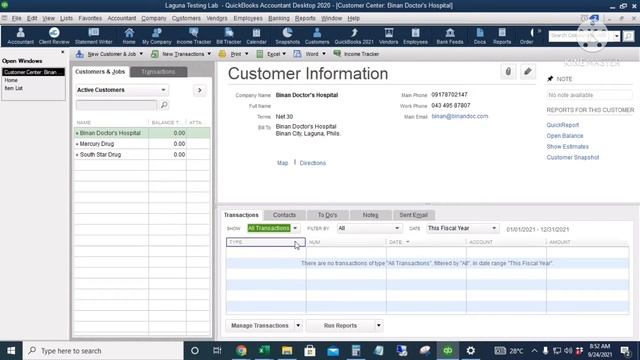Click the icon bar search magnifier button
The image size is (640, 360).
[x=629, y=36]
